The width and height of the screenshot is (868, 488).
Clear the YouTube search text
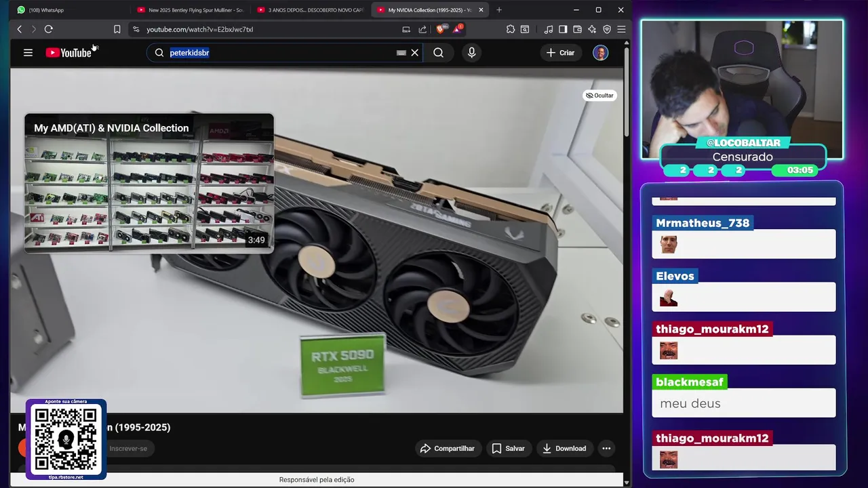415,52
